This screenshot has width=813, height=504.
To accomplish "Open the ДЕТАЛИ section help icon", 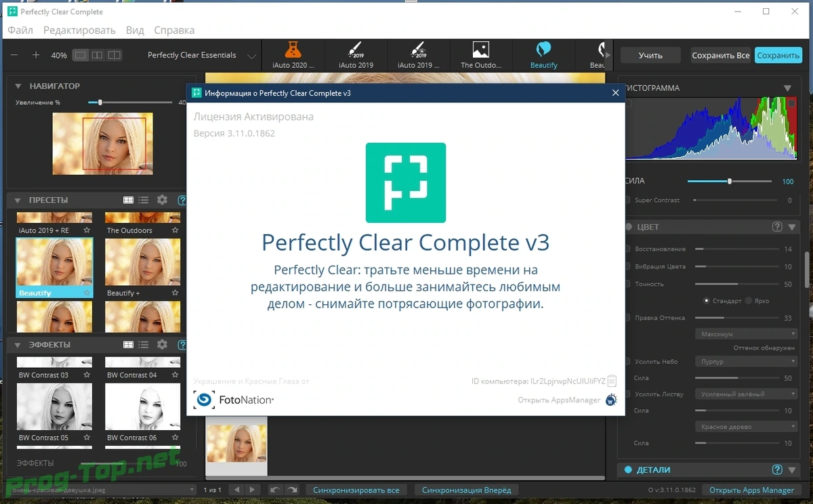I will [x=777, y=469].
